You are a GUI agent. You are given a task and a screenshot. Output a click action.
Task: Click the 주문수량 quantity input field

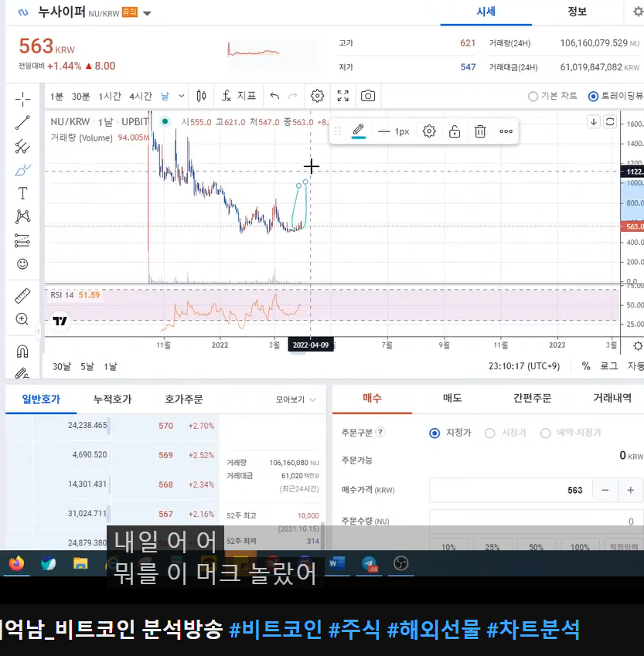pos(536,522)
